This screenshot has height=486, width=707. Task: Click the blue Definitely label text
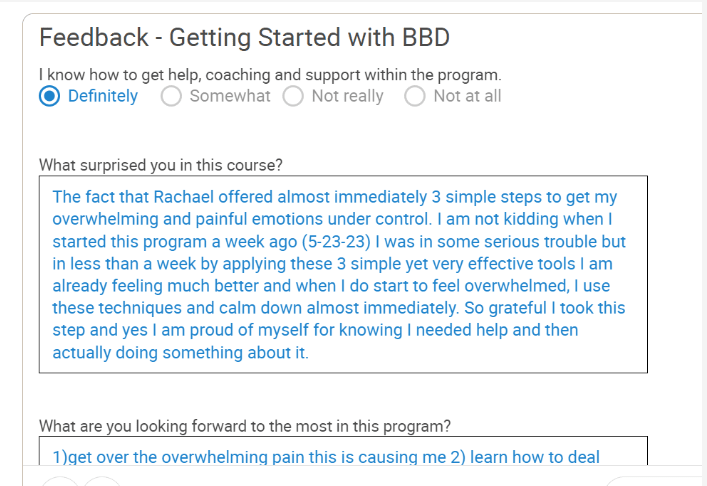coord(103,96)
